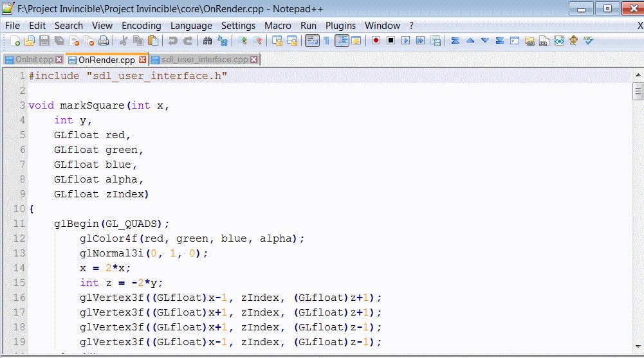Open the Plugins menu
Image resolution: width=644 pixels, height=358 pixels.
coord(340,26)
